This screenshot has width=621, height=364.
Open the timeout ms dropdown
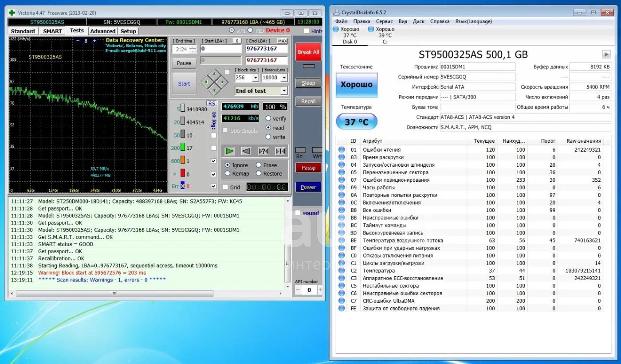click(284, 78)
